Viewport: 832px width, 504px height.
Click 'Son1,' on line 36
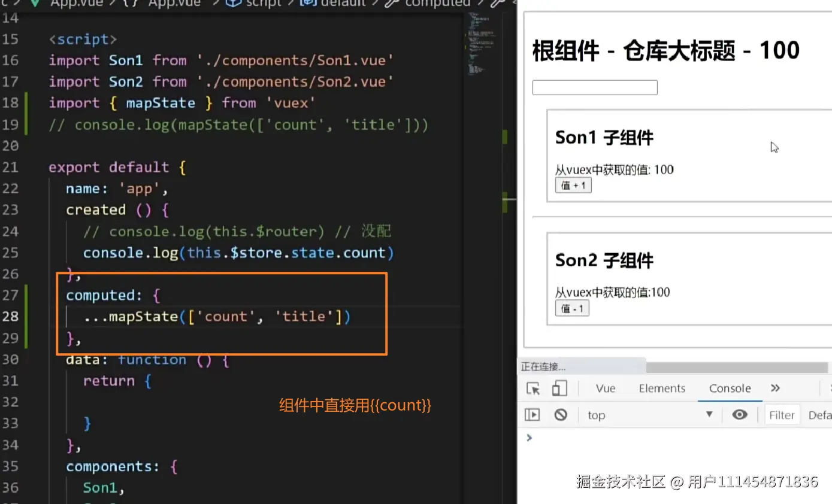(x=104, y=488)
